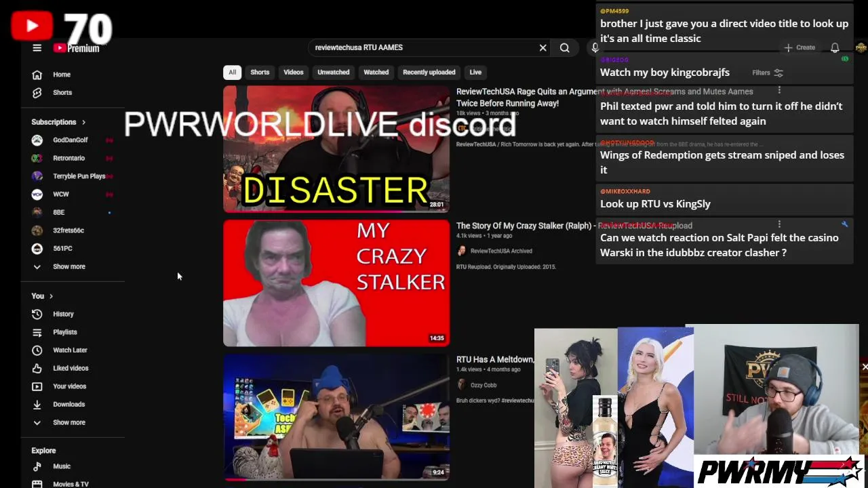This screenshot has width=868, height=488.
Task: Expand the You section chevron
Action: (51, 296)
